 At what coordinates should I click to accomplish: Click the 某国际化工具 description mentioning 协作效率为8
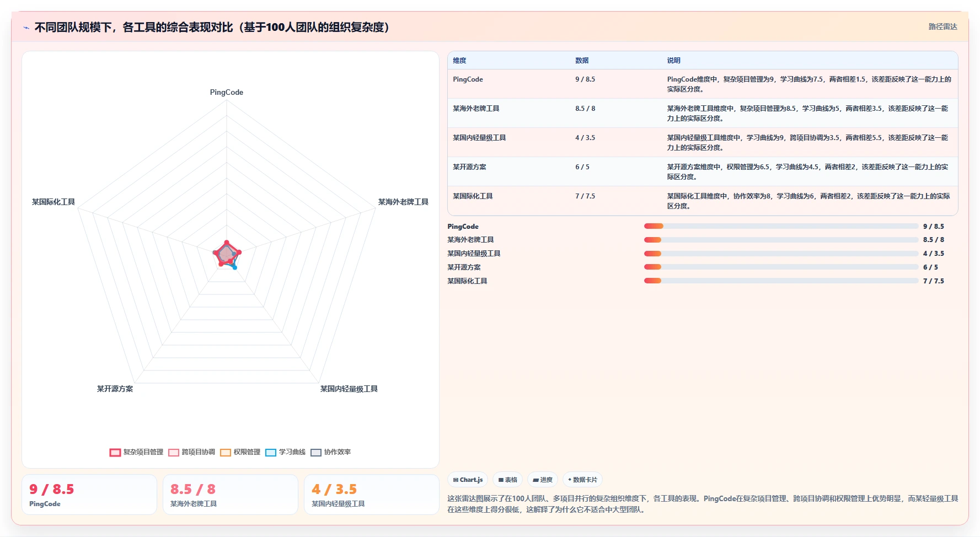point(809,201)
